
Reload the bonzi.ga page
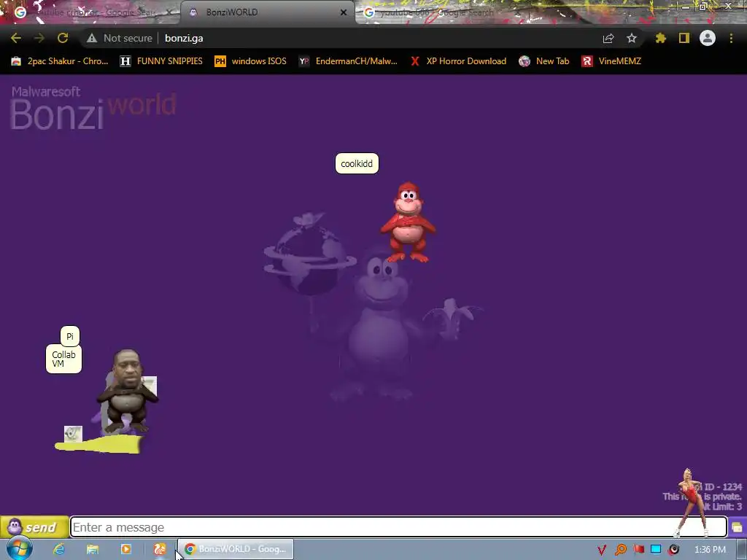pyautogui.click(x=63, y=38)
